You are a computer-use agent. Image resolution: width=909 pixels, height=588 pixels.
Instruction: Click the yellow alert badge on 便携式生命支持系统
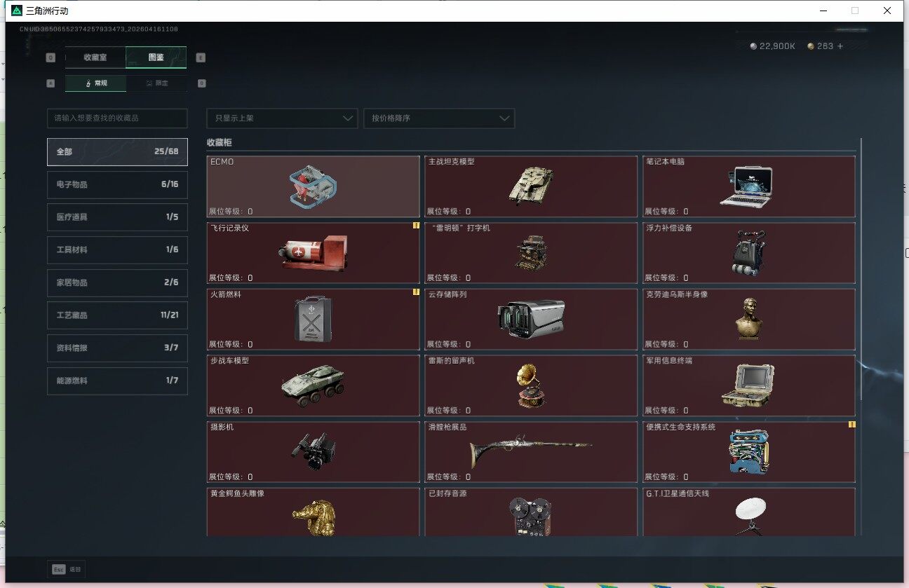pos(852,425)
